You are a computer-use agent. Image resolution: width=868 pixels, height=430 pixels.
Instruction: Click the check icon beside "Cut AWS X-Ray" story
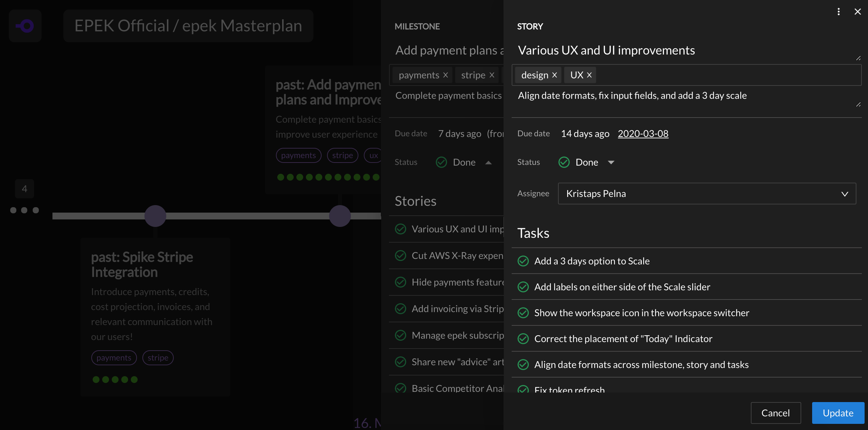[x=400, y=256]
